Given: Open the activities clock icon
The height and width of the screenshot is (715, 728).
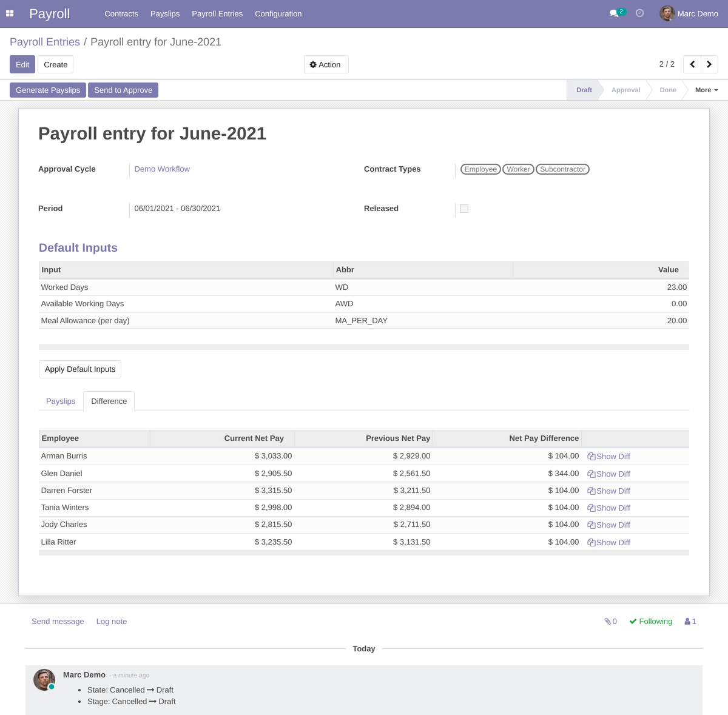Looking at the screenshot, I should coord(639,13).
